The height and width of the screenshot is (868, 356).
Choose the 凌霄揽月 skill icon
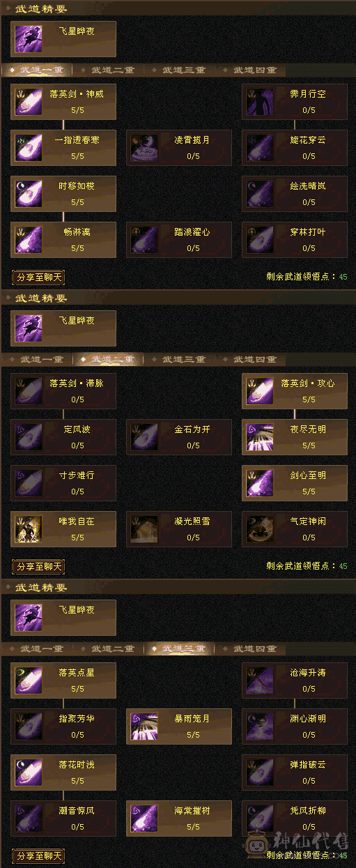[x=144, y=147]
